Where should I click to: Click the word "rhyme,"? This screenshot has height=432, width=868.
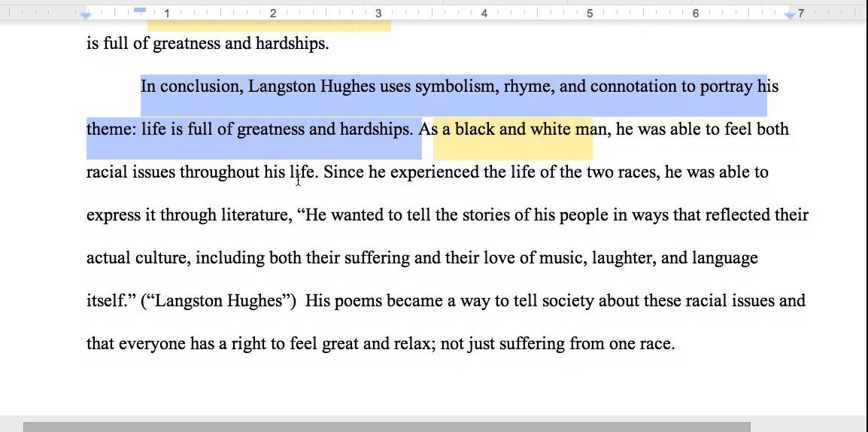tap(529, 87)
